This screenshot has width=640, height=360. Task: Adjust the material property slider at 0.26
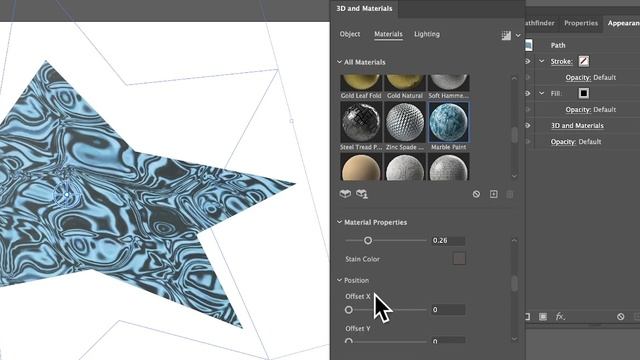coord(368,240)
